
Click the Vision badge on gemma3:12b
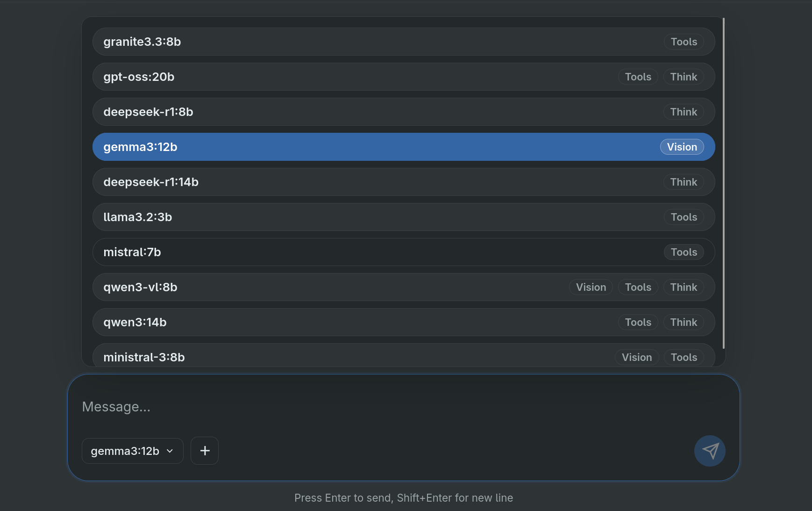[682, 147]
